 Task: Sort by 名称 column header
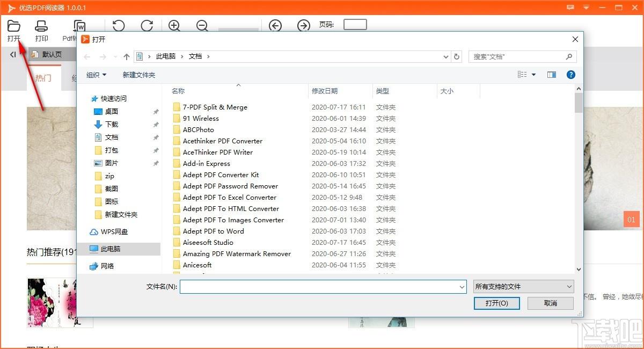(178, 91)
